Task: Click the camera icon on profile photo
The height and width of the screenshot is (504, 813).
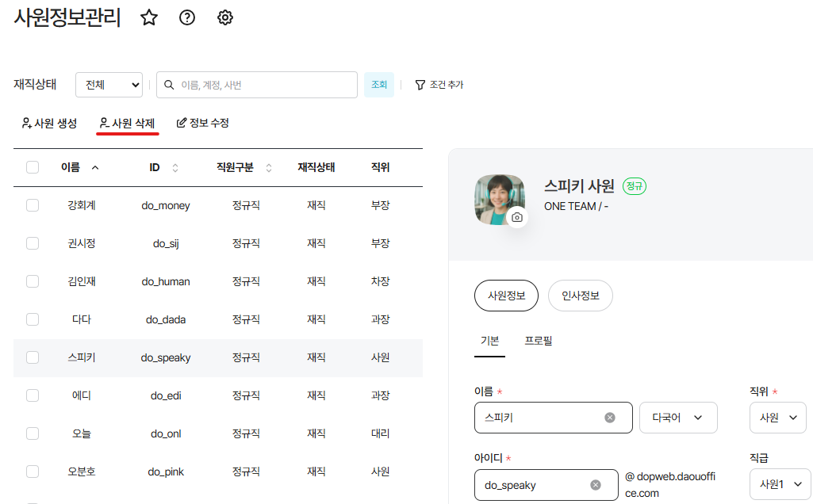Action: click(517, 217)
